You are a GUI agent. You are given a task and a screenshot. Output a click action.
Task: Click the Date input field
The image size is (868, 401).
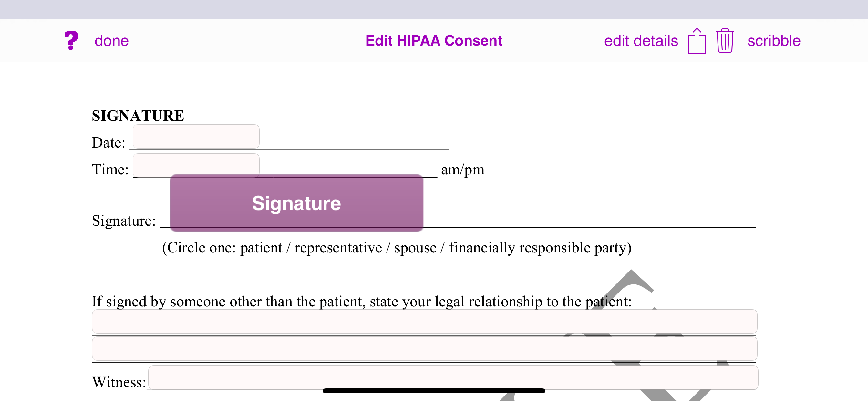tap(196, 136)
